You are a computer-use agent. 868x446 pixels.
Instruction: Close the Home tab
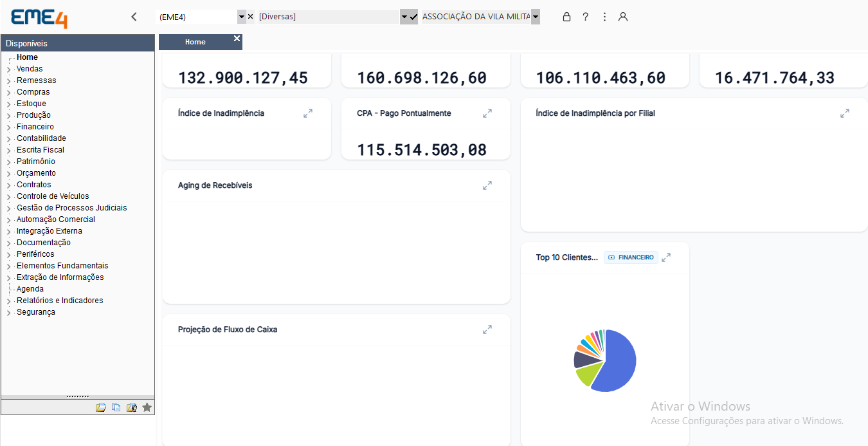(x=237, y=39)
